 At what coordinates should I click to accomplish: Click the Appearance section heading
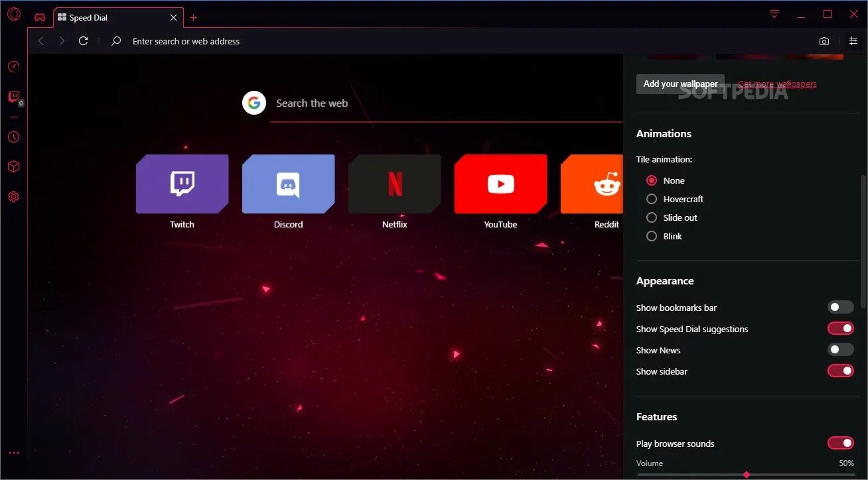coord(665,281)
